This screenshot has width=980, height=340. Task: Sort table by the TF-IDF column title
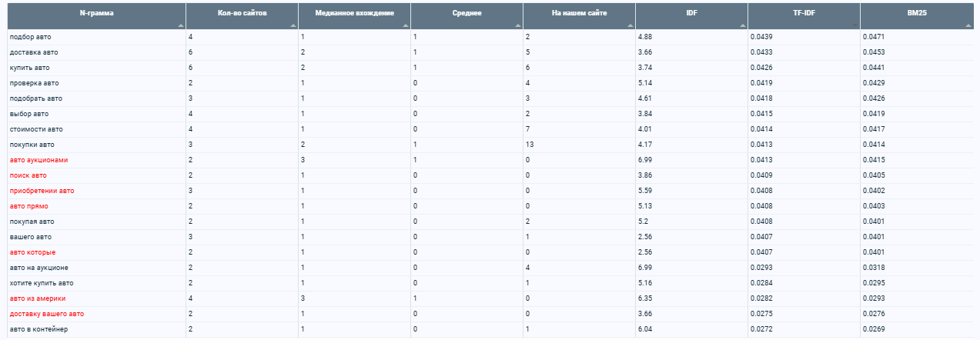804,14
